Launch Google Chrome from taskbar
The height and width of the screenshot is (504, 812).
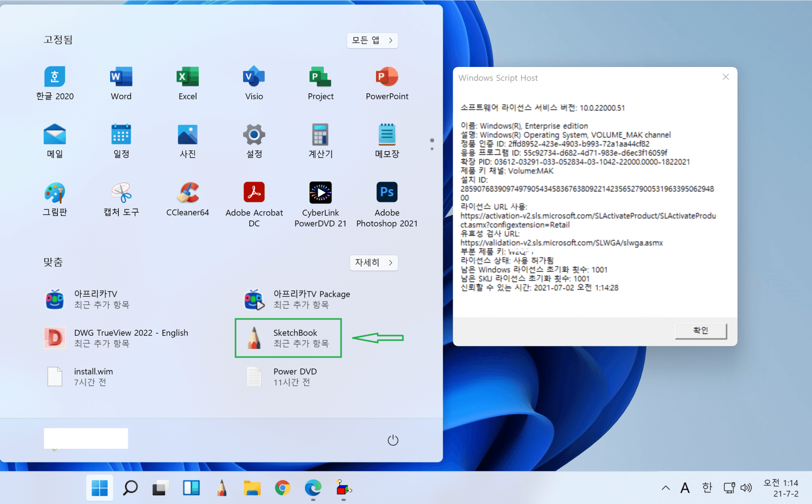pos(283,488)
